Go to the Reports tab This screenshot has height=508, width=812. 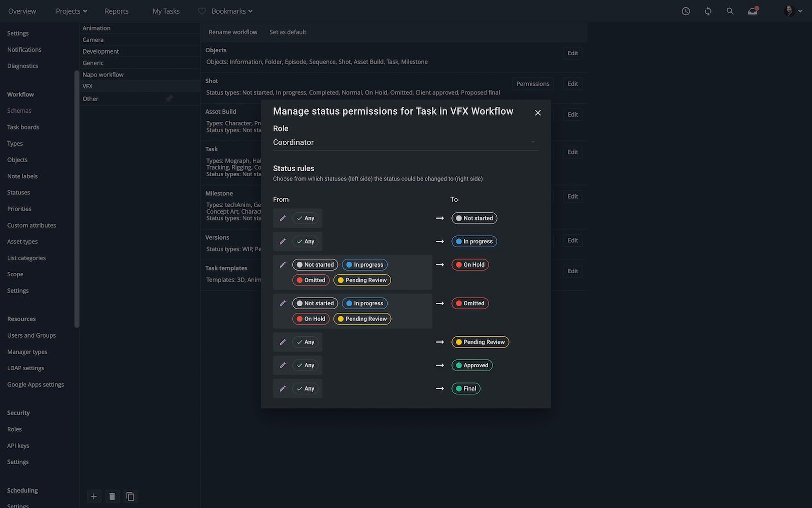click(116, 11)
